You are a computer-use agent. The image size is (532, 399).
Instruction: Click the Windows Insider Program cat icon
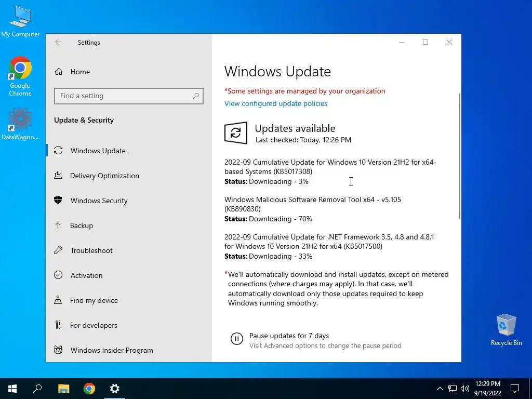pyautogui.click(x=58, y=350)
